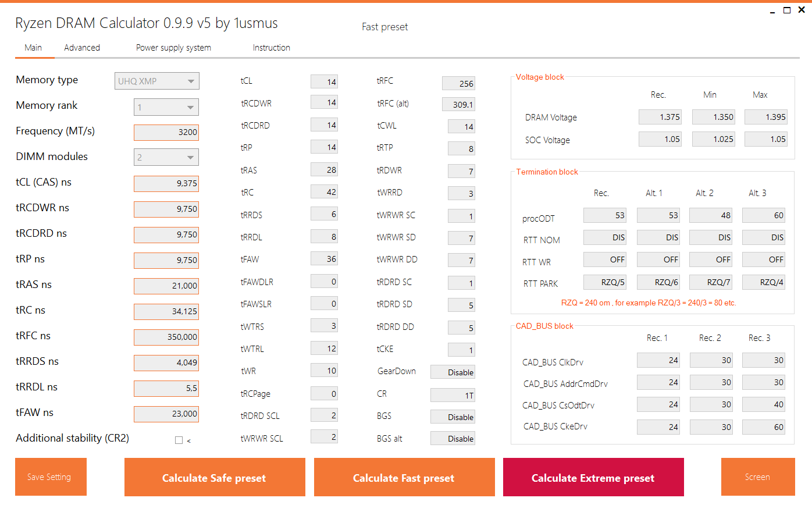The height and width of the screenshot is (512, 812).
Task: Select the procODT Alt. 2 value
Action: 711,215
